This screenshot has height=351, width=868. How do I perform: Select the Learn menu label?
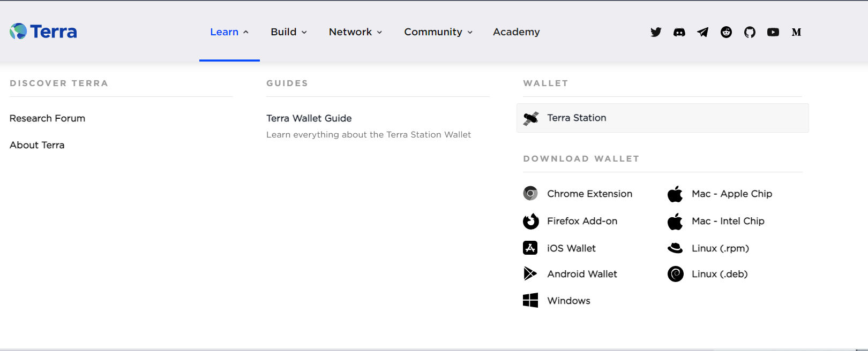point(224,32)
